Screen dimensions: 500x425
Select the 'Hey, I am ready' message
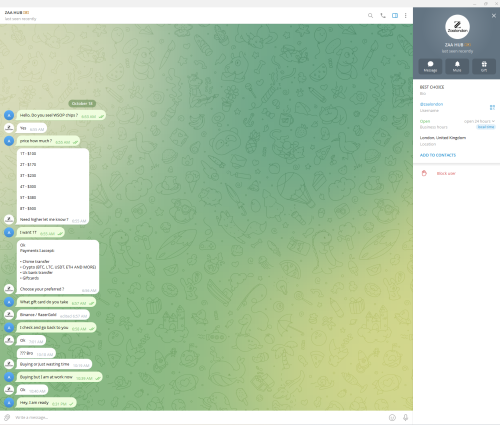(47, 403)
